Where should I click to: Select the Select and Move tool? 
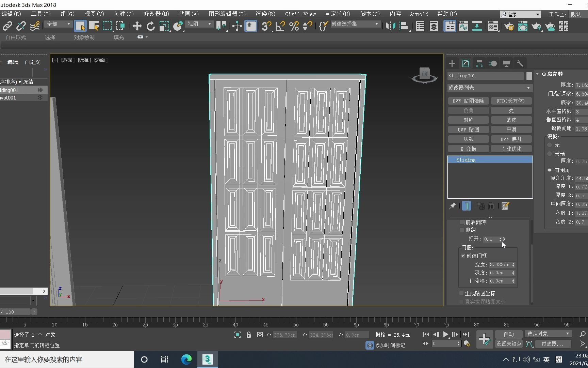[137, 26]
